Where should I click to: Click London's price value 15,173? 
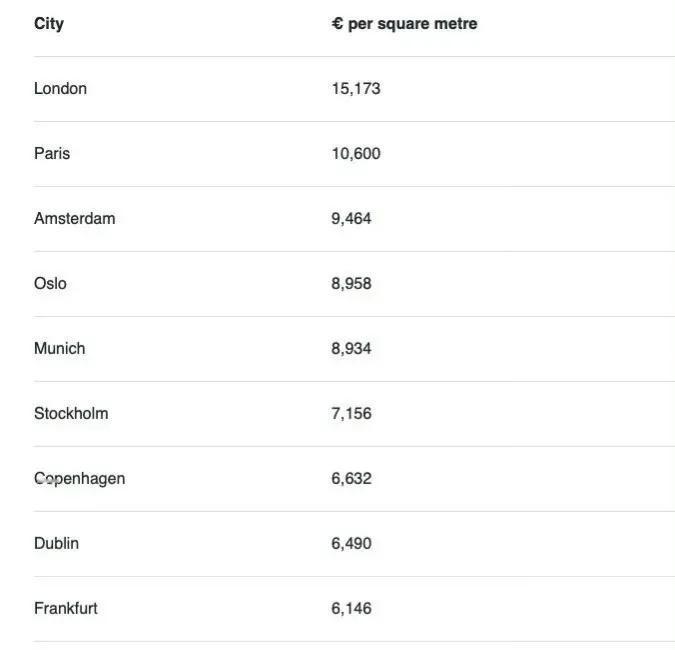[x=356, y=89]
